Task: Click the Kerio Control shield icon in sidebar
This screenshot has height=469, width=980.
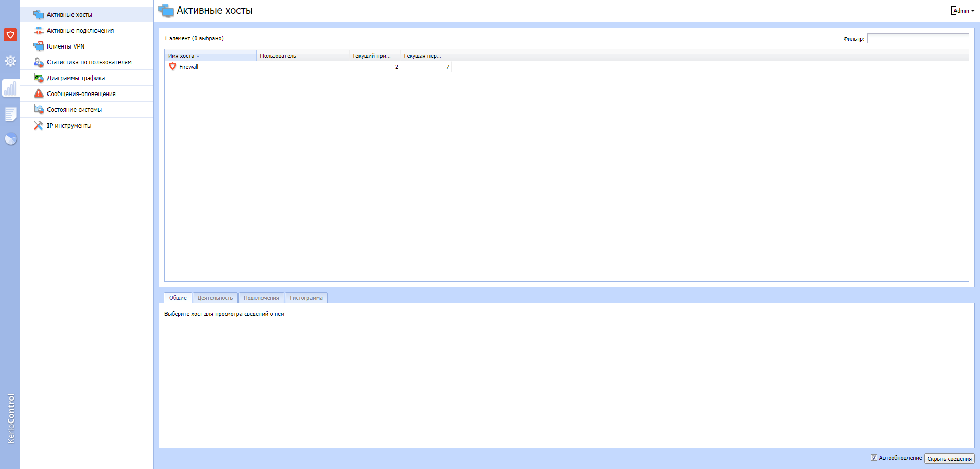Action: coord(10,35)
